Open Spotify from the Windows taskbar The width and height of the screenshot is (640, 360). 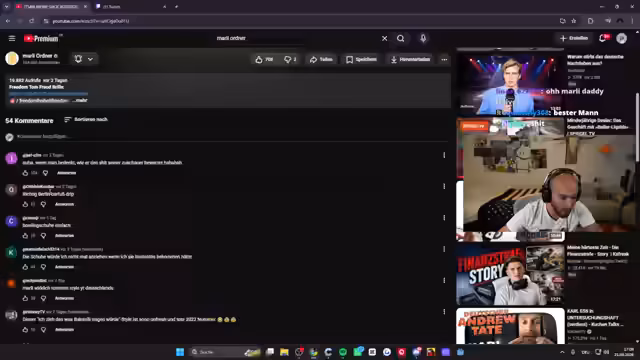point(343,352)
